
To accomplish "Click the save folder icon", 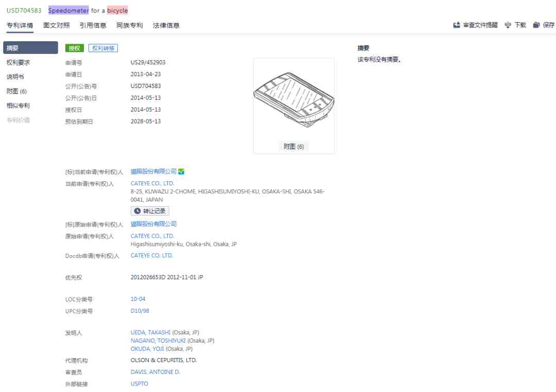I will [536, 25].
